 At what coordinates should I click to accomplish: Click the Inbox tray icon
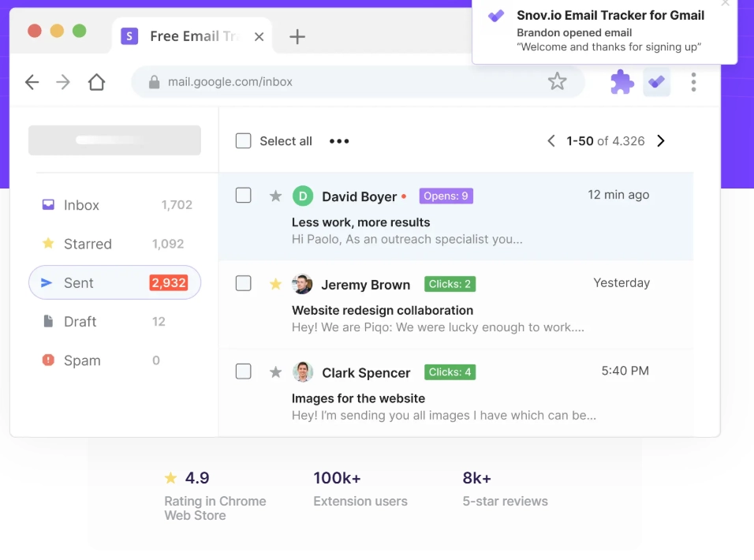click(48, 205)
